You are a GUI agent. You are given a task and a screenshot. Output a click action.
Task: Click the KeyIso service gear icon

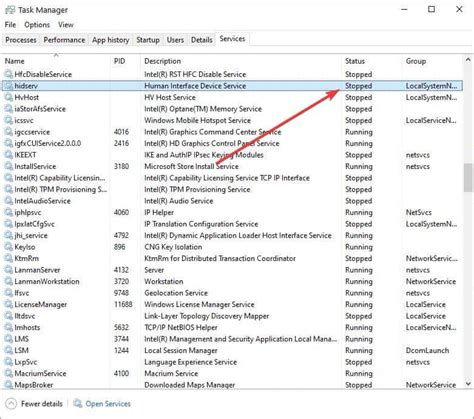tap(8, 247)
